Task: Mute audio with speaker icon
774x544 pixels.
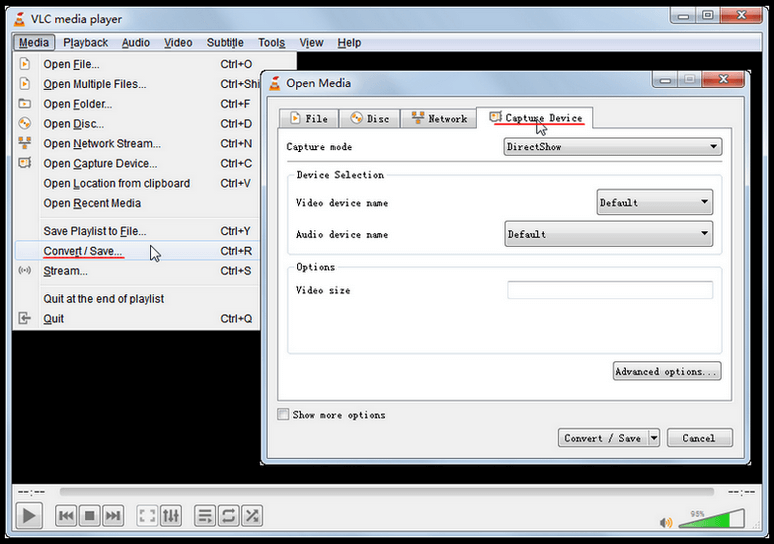Action: [x=666, y=521]
